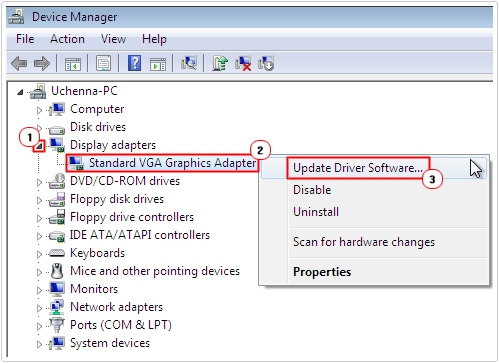Select the Monitors label
This screenshot has width=499, height=363.
(x=94, y=289)
